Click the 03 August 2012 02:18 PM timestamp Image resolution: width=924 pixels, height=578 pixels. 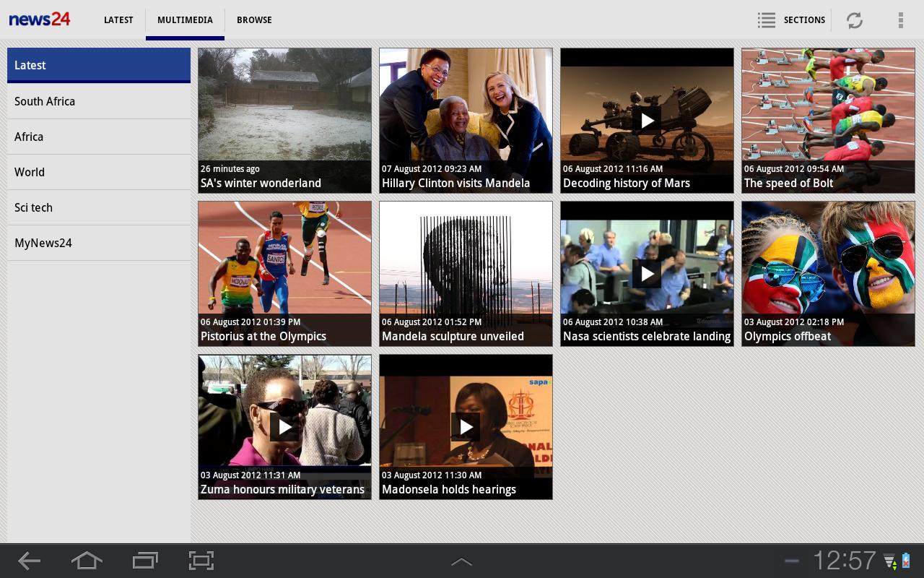[x=794, y=322]
